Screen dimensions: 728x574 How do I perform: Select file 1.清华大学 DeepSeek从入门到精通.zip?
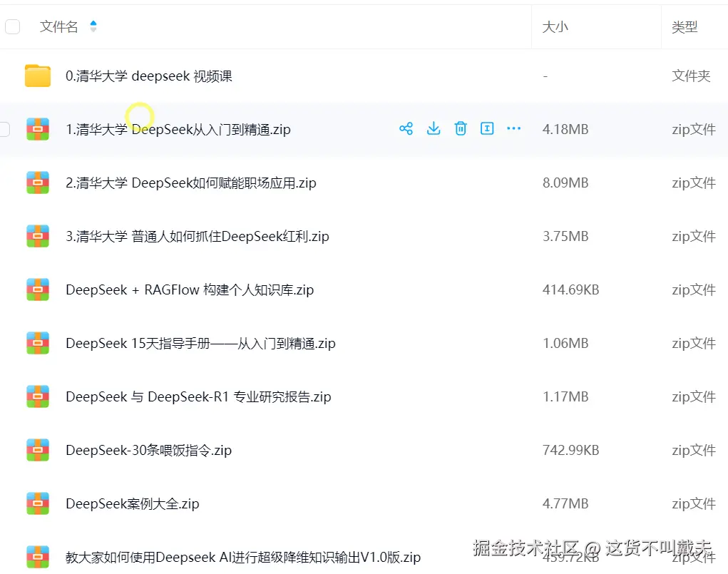(178, 129)
